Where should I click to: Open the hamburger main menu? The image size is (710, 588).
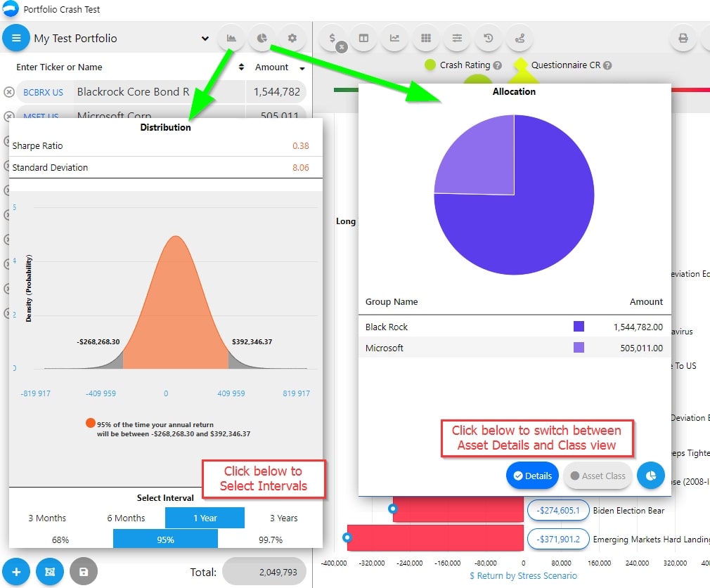point(16,38)
